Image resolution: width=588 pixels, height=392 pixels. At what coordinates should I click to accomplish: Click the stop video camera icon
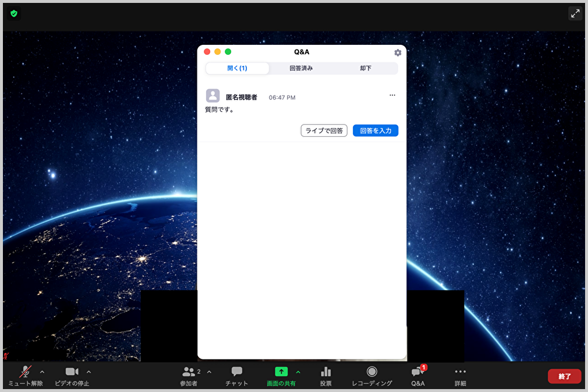coord(72,372)
